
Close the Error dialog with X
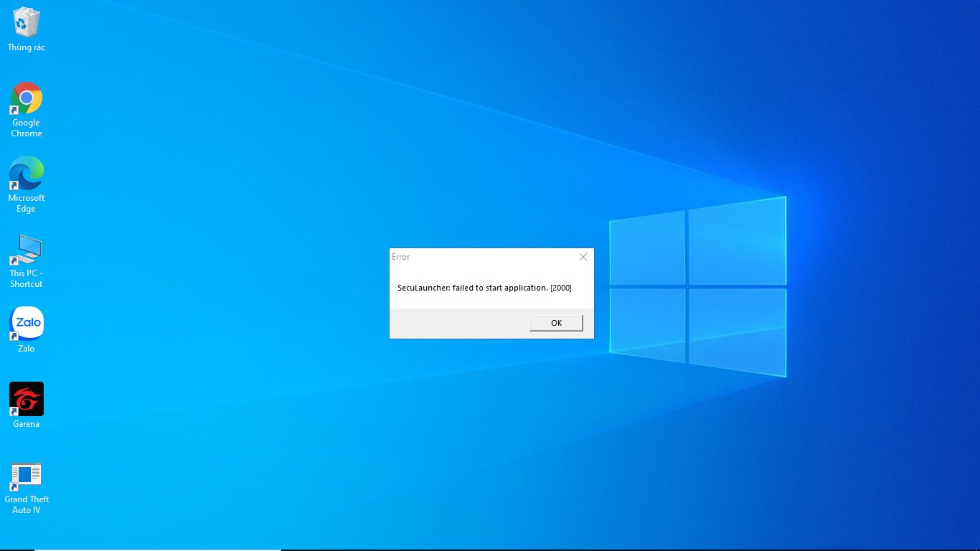click(583, 257)
